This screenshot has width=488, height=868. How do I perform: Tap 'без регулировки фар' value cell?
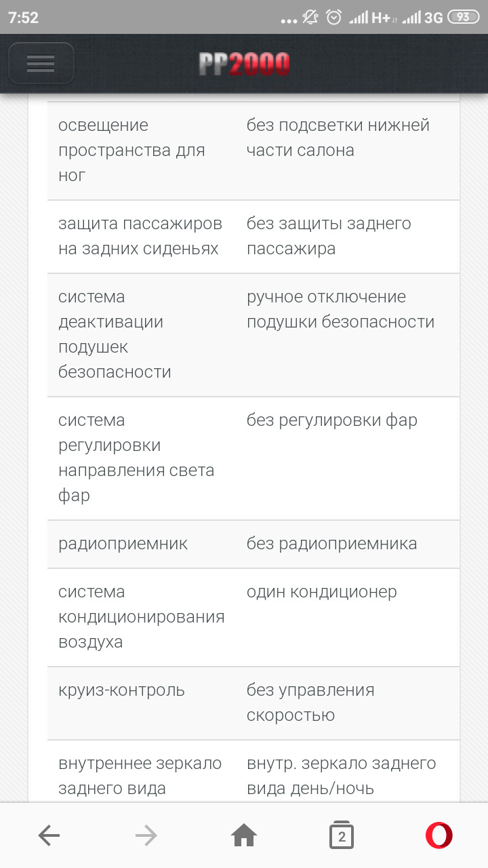(331, 420)
